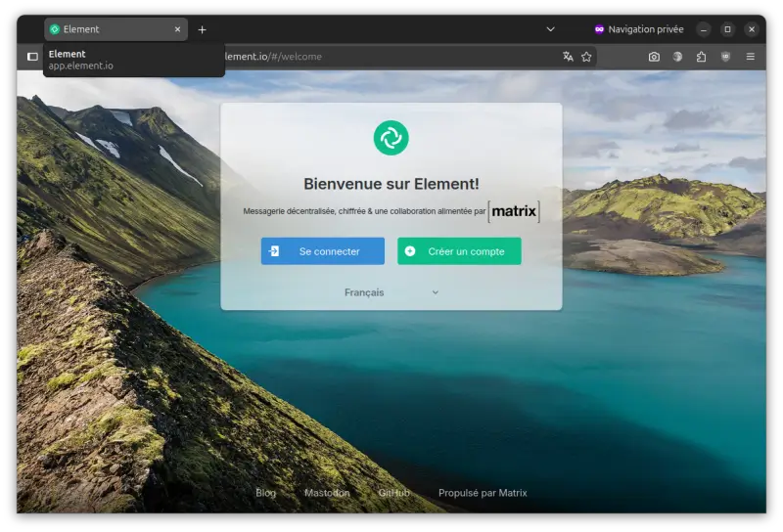Screen dimensions: 783x532
Task: Click the camera screenshot icon in the toolbar
Action: click(x=654, y=57)
